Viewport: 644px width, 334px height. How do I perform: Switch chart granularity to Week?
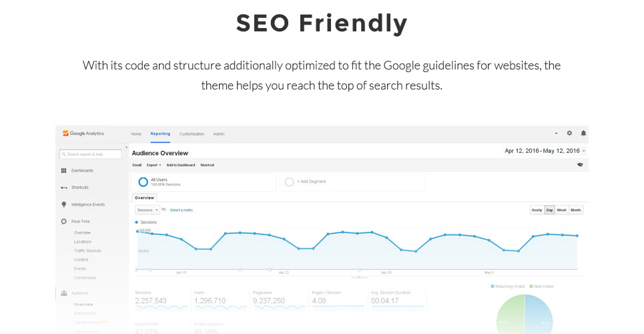pos(562,210)
